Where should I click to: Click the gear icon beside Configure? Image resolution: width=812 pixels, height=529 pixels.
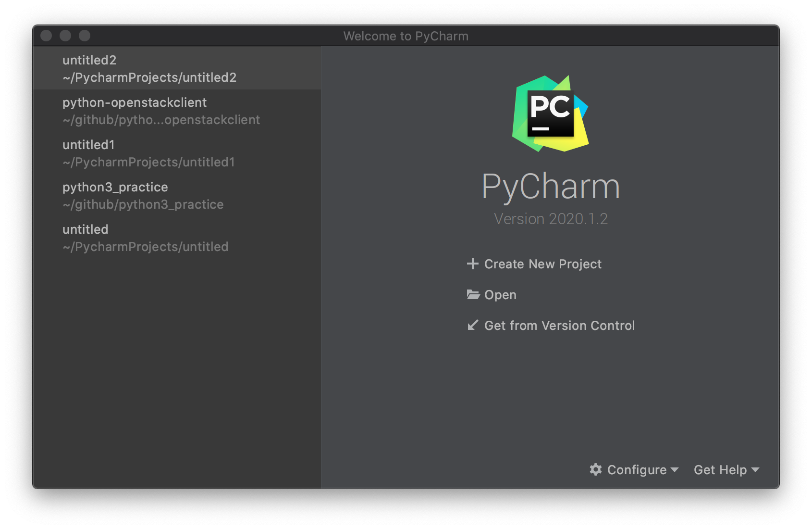point(596,469)
